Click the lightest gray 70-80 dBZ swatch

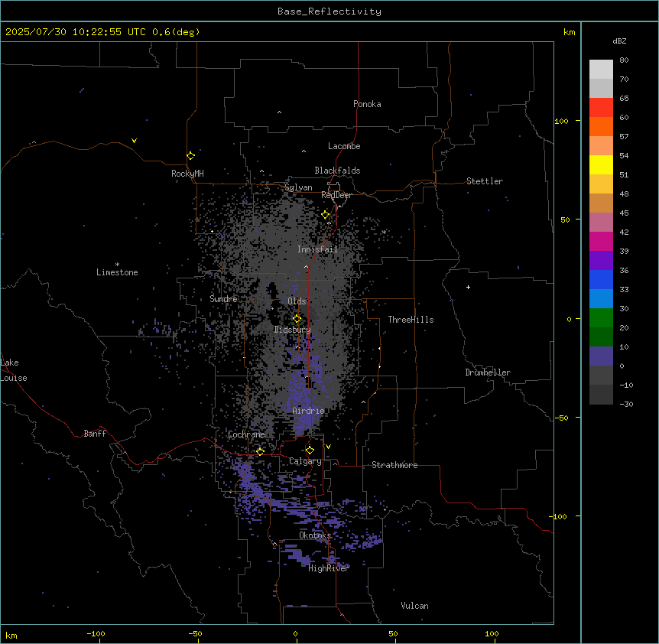point(601,70)
